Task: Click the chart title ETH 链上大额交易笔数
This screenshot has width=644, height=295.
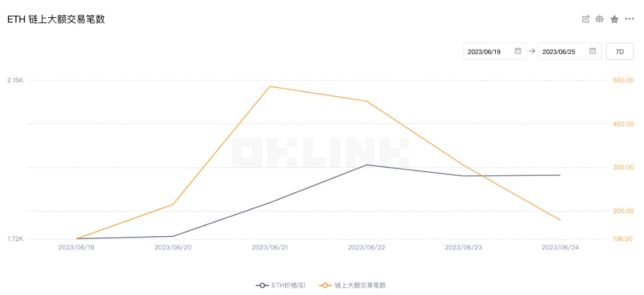Action: point(56,20)
